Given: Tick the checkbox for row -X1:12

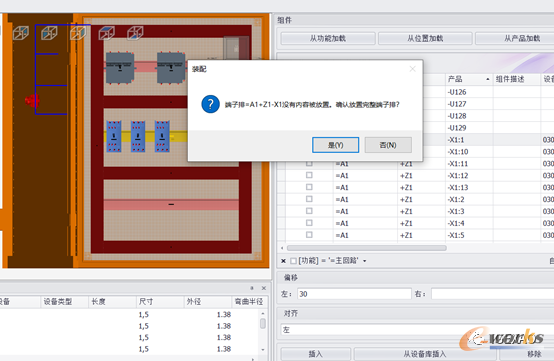Looking at the screenshot, I should click(309, 175).
